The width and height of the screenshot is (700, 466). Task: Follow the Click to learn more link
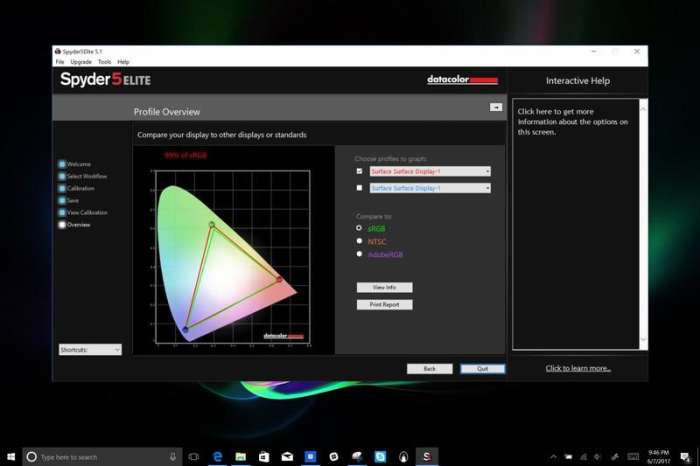[x=578, y=368]
